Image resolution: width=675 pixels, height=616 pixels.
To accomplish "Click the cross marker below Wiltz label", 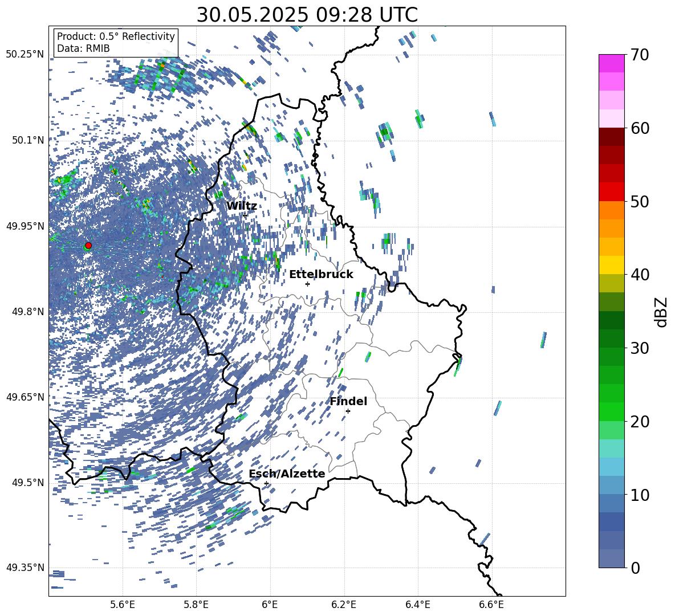I will coord(245,215).
